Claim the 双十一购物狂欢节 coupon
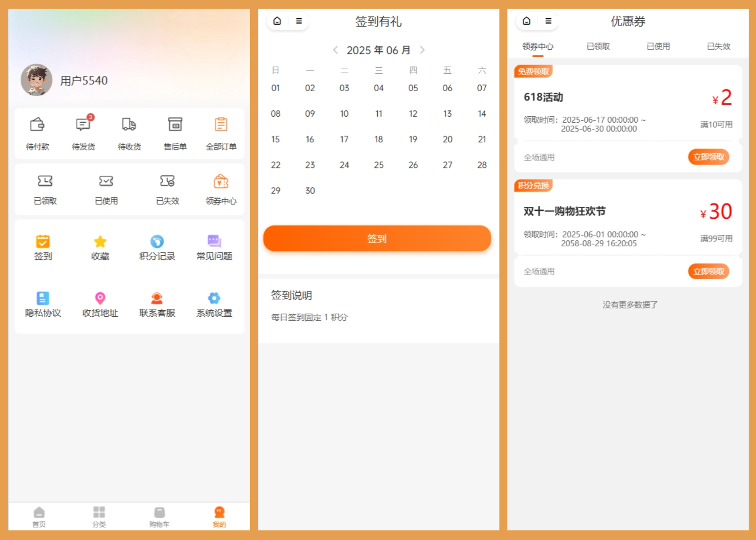This screenshot has width=756, height=540. pos(708,271)
